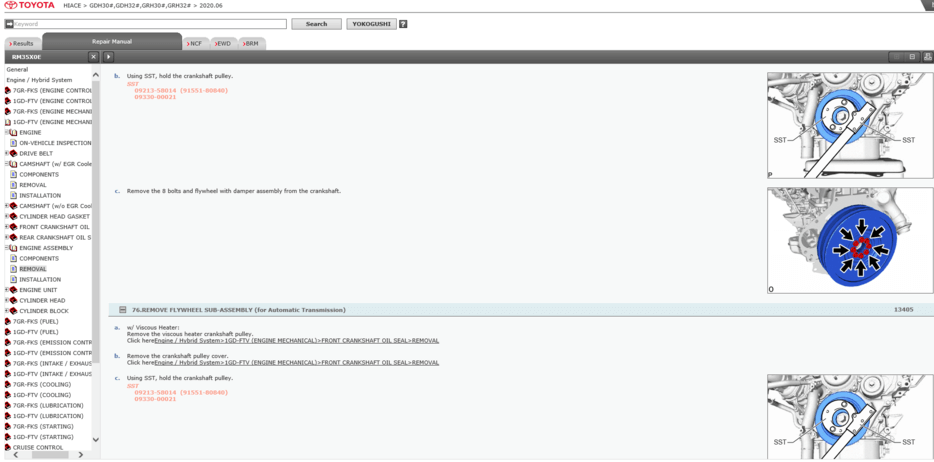The image size is (934, 462).
Task: Open the EWD tab
Action: pos(222,44)
